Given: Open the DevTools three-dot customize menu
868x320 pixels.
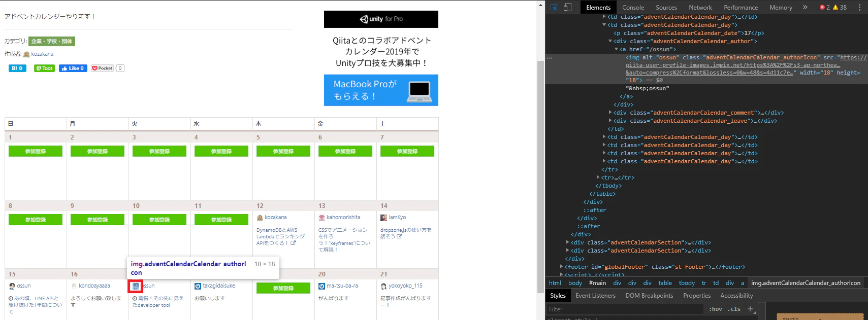Looking at the screenshot, I should coord(859,7).
